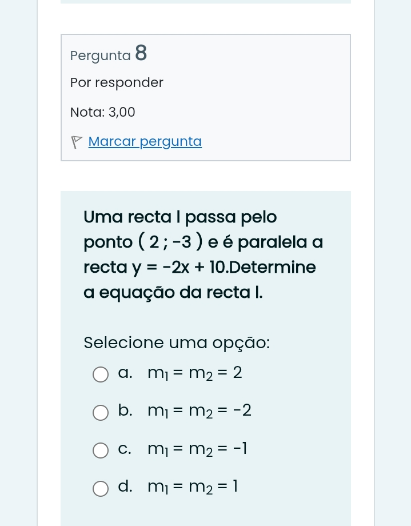Click the flag icon beside Marcar pergunta
Image resolution: width=411 pixels, height=526 pixels.
[76, 142]
